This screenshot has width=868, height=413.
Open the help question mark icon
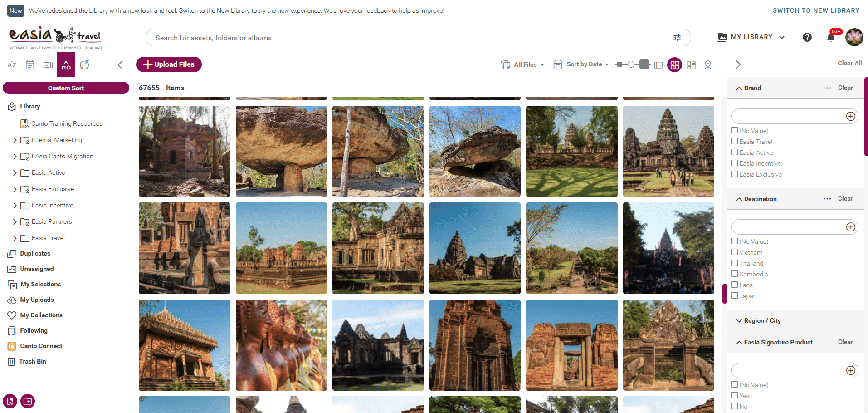click(x=807, y=37)
